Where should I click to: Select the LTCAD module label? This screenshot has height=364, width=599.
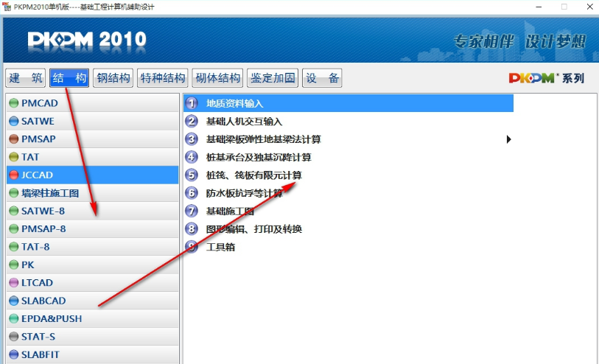[37, 283]
